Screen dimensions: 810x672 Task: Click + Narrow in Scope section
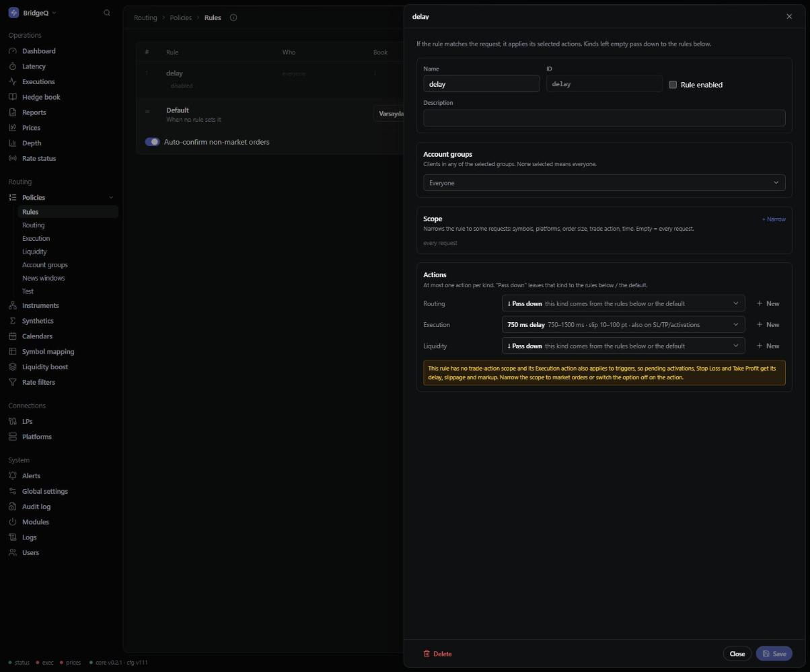click(774, 219)
